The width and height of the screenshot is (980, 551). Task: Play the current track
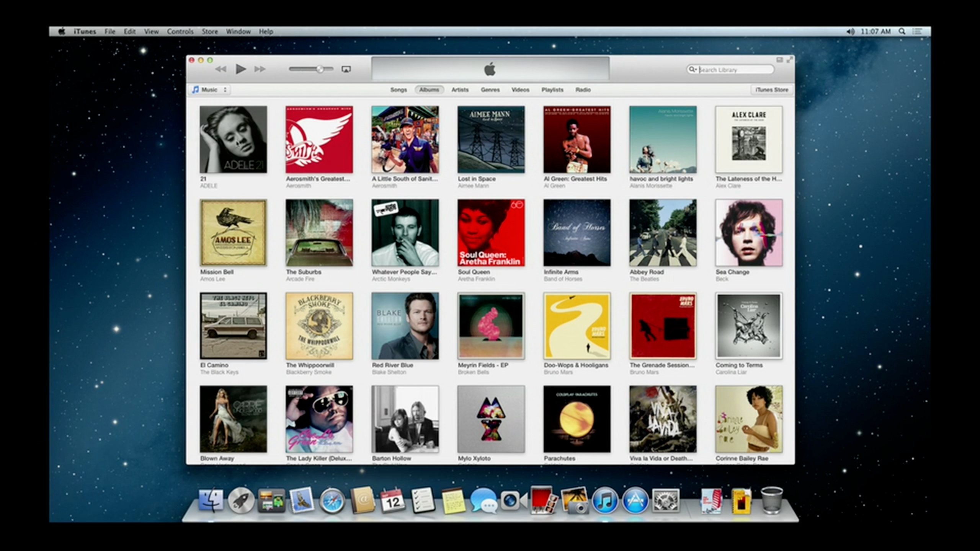point(240,69)
